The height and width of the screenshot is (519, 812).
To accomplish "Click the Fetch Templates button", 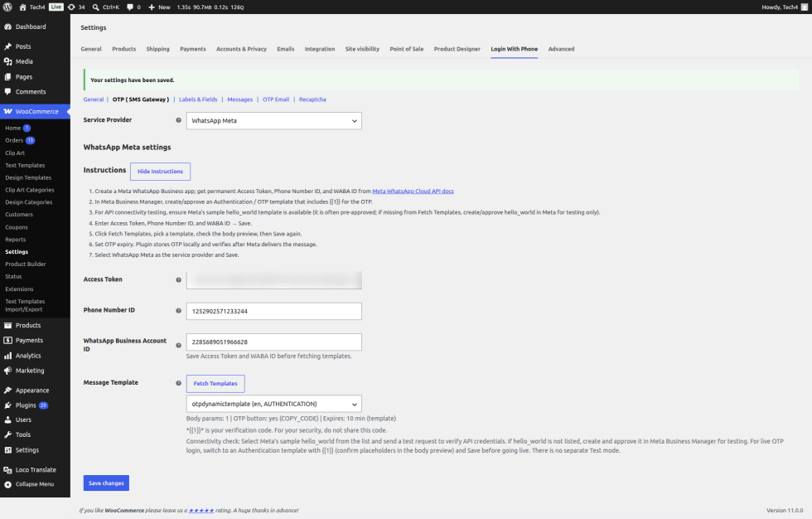I will point(215,383).
